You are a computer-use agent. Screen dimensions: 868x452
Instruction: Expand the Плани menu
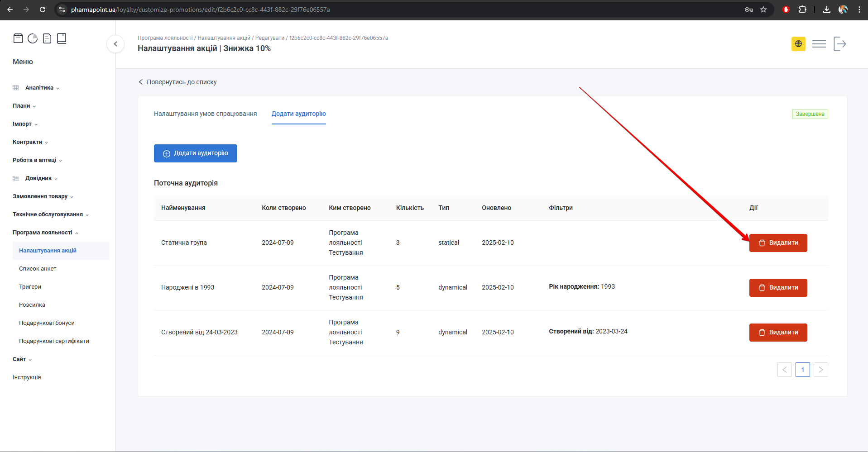24,106
